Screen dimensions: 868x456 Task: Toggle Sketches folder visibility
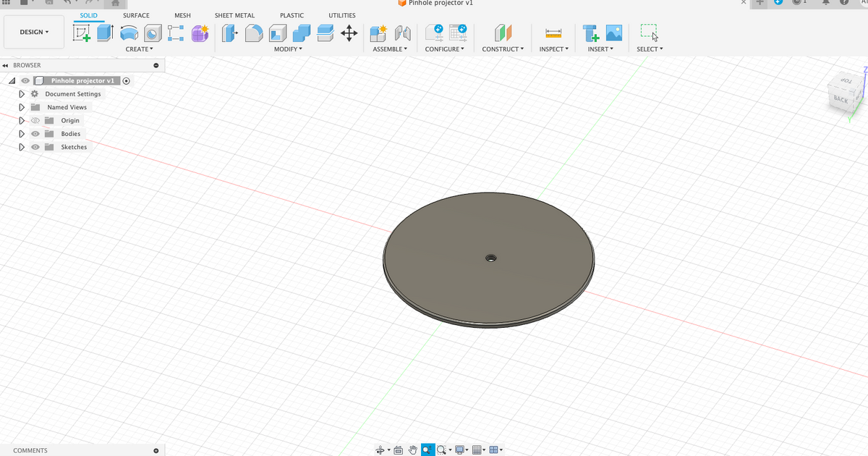34,146
